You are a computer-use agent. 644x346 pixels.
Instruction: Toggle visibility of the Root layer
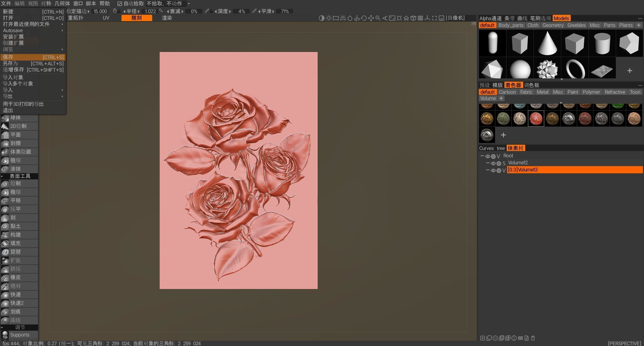click(x=488, y=156)
